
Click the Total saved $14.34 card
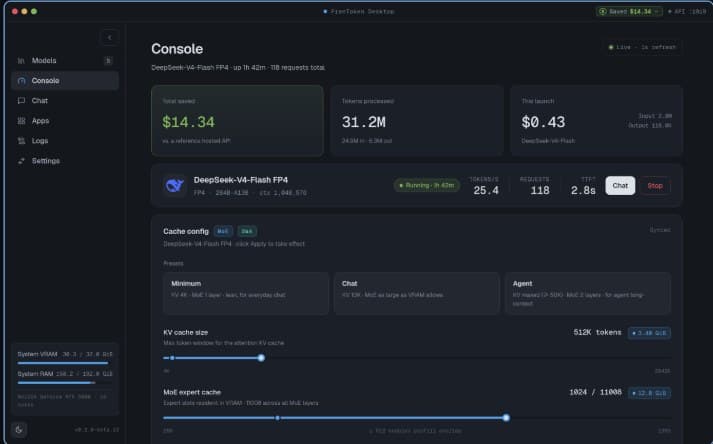pos(237,121)
